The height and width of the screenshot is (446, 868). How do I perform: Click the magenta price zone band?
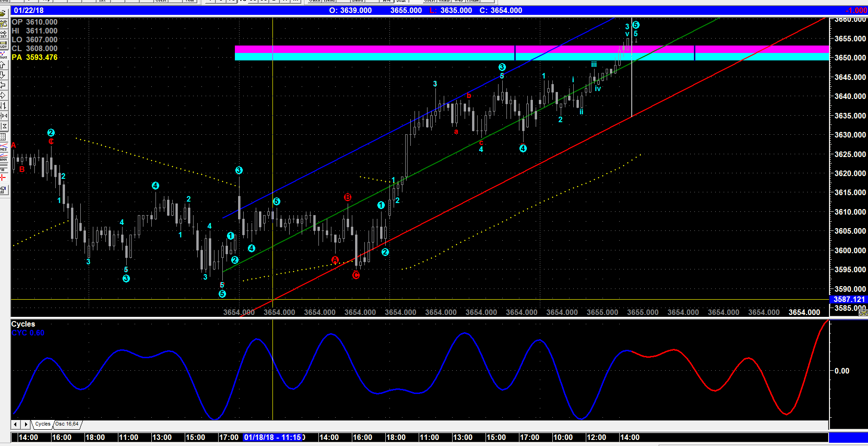coord(531,49)
